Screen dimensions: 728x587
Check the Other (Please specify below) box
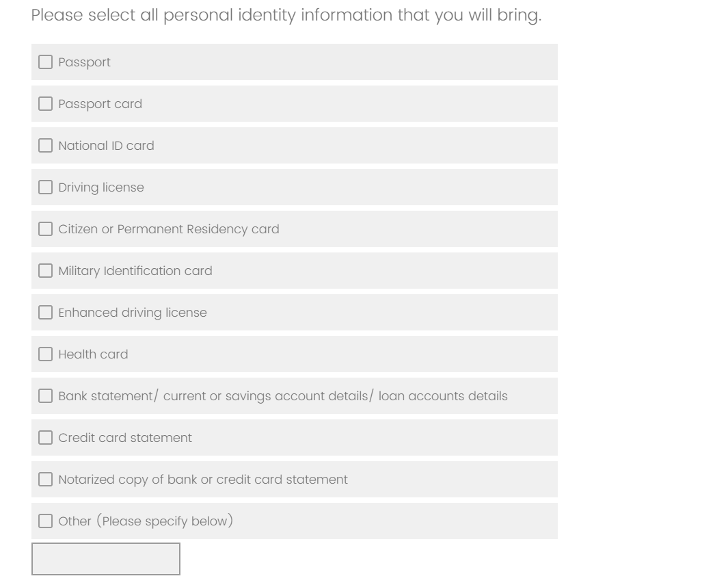45,521
